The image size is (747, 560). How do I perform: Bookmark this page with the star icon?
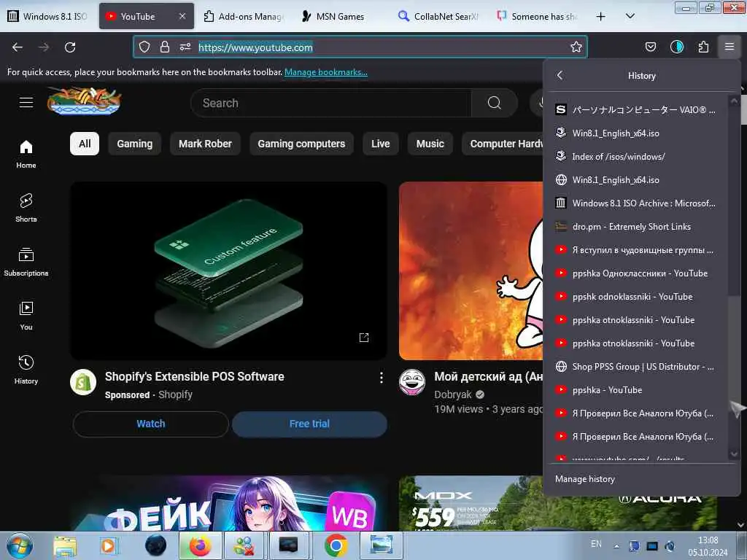pos(576,47)
